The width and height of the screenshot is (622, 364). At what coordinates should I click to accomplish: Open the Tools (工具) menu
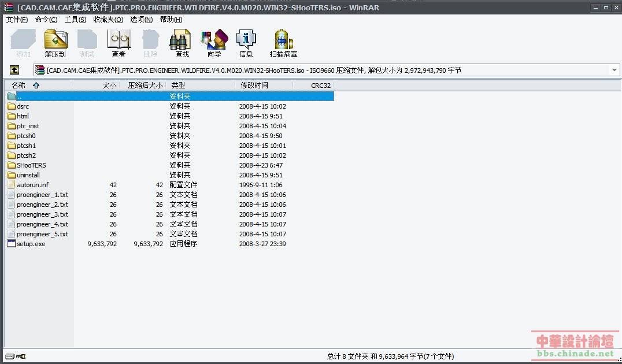[75, 20]
